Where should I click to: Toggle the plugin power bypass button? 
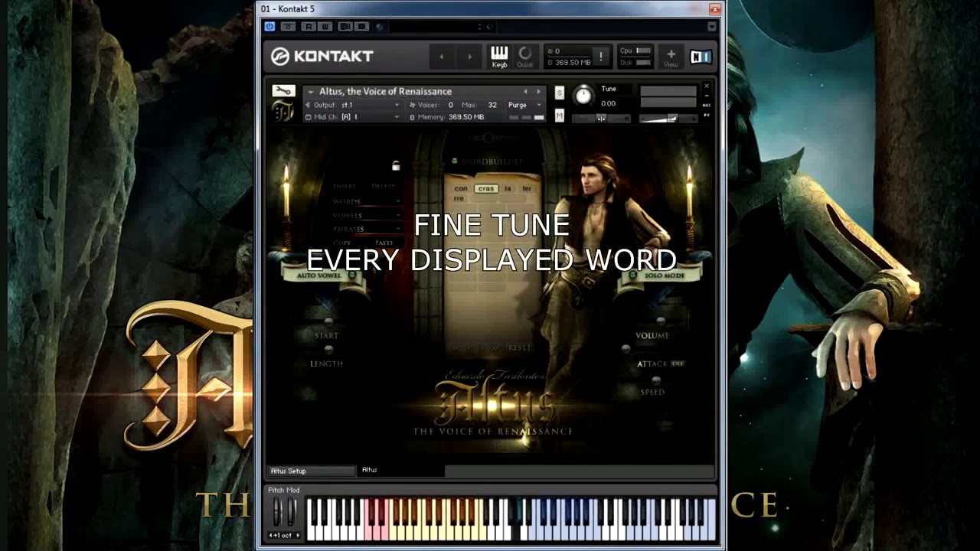pos(269,26)
